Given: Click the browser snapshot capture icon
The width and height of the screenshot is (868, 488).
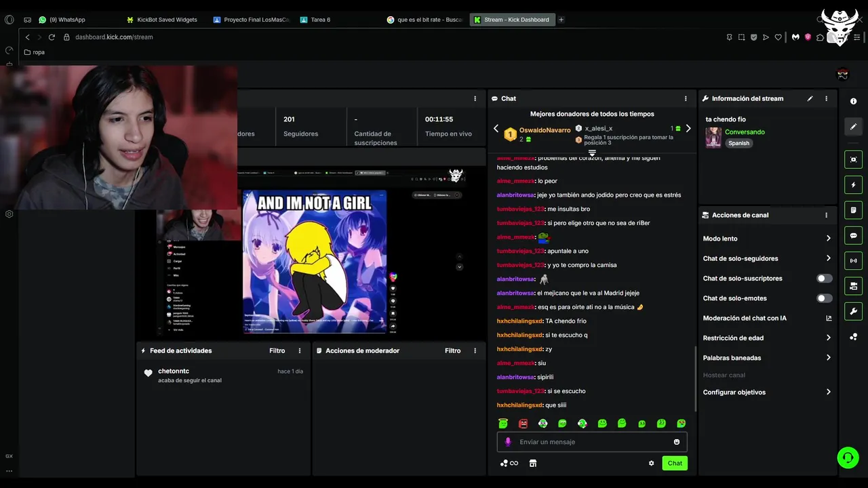Looking at the screenshot, I should click(x=741, y=37).
